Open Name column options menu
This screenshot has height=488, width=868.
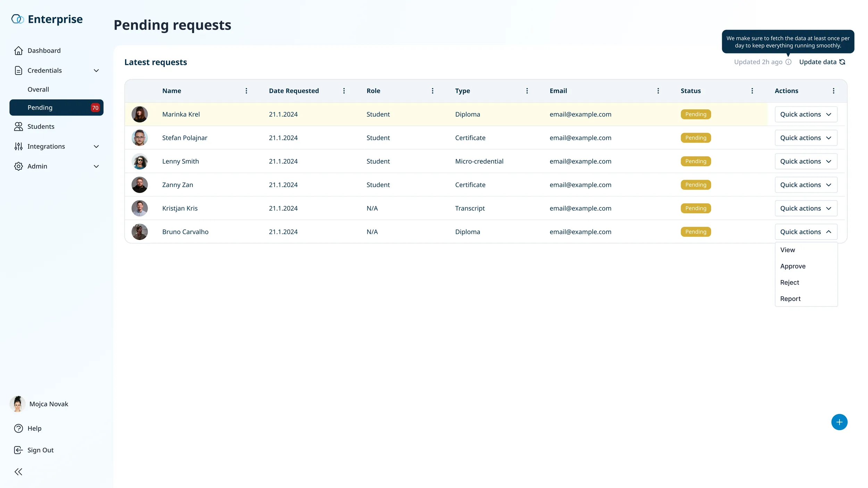tap(247, 91)
